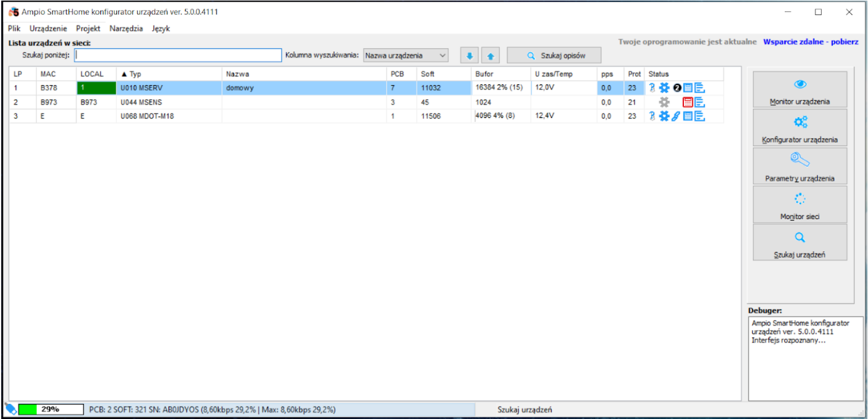
Task: Click the Szukaj opisów button
Action: tap(554, 56)
